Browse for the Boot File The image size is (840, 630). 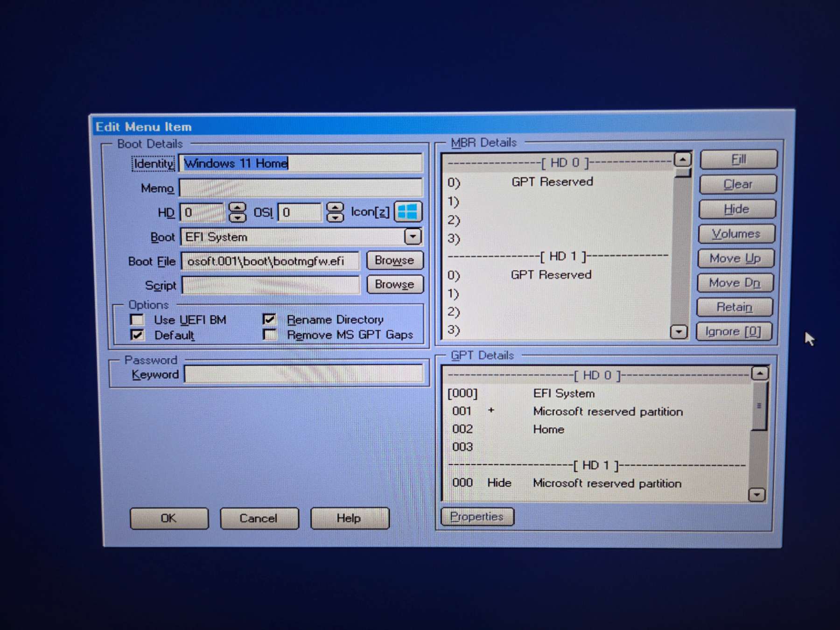395,260
